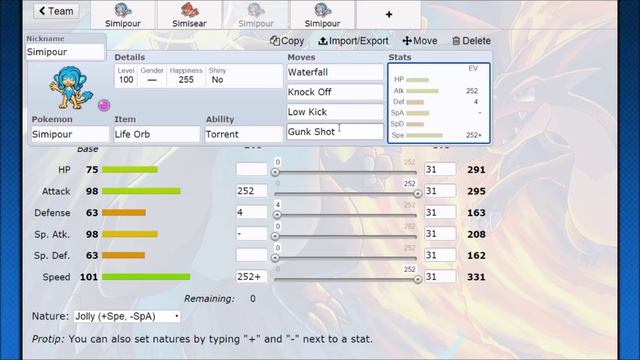Edit the Speed IV field
This screenshot has height=360, width=640.
[440, 277]
